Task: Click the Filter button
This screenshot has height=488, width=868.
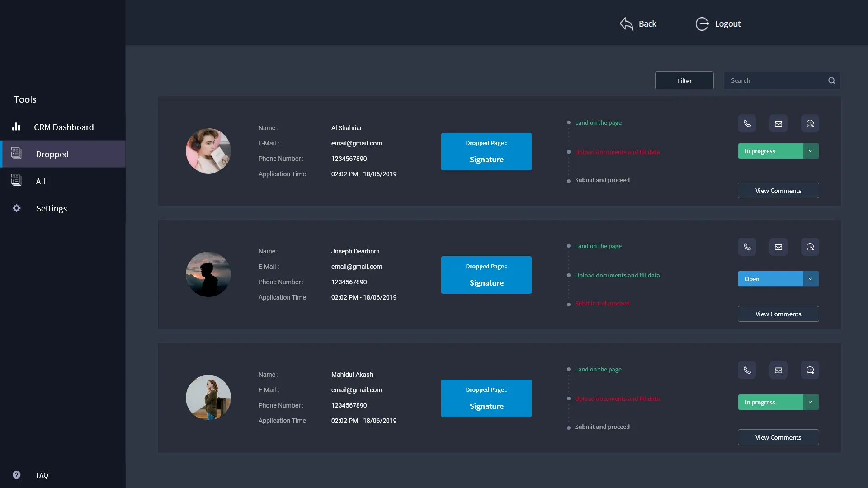Action: click(684, 80)
